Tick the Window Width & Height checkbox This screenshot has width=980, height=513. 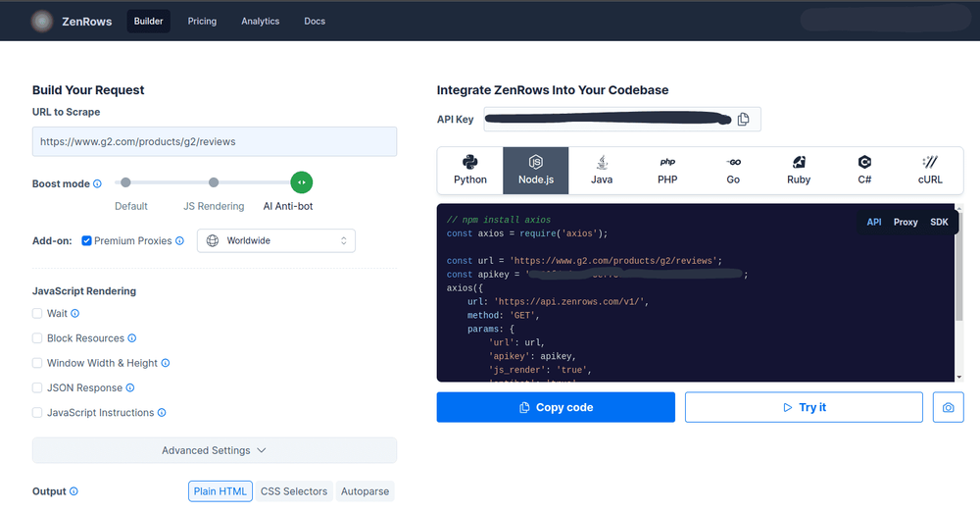coord(37,363)
